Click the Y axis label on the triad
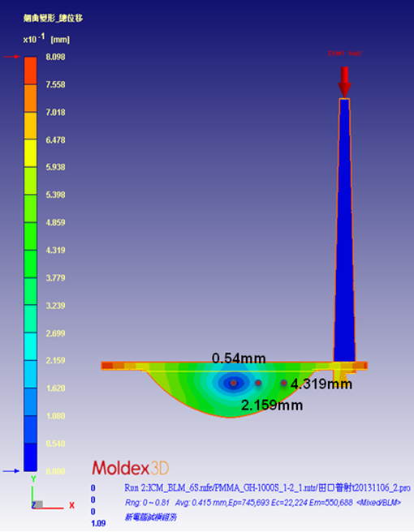Screen dimensions: 414x532 coord(33,479)
